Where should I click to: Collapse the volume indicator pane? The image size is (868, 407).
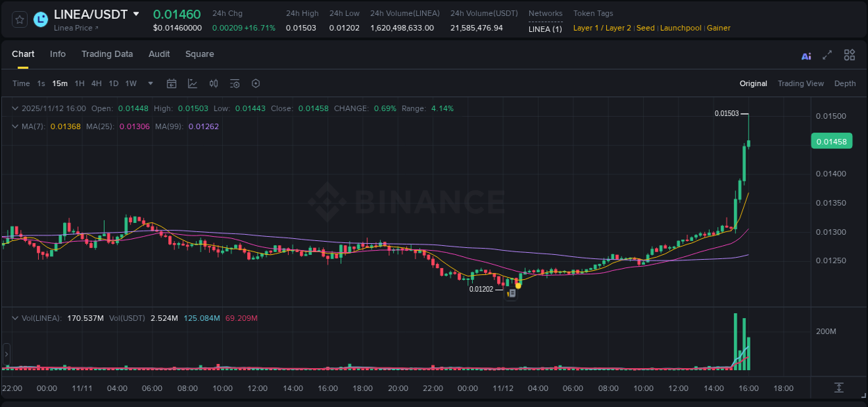pyautogui.click(x=15, y=318)
